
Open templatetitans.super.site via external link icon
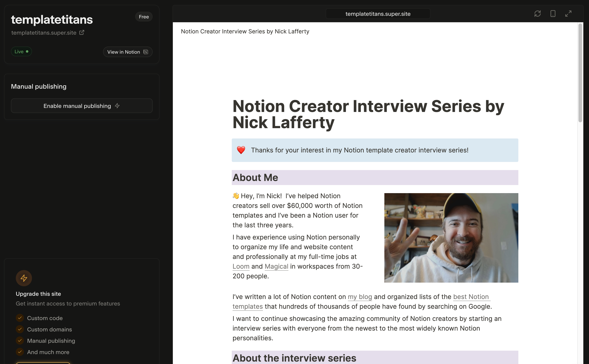pyautogui.click(x=82, y=32)
